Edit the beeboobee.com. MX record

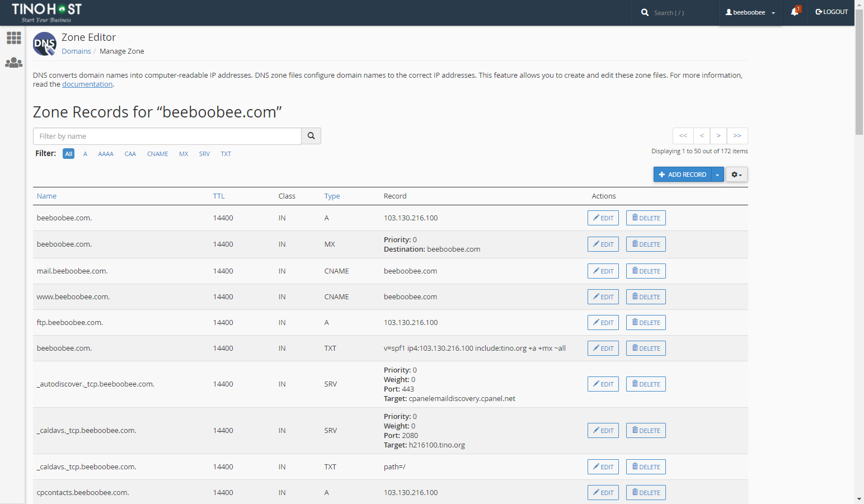pyautogui.click(x=603, y=244)
